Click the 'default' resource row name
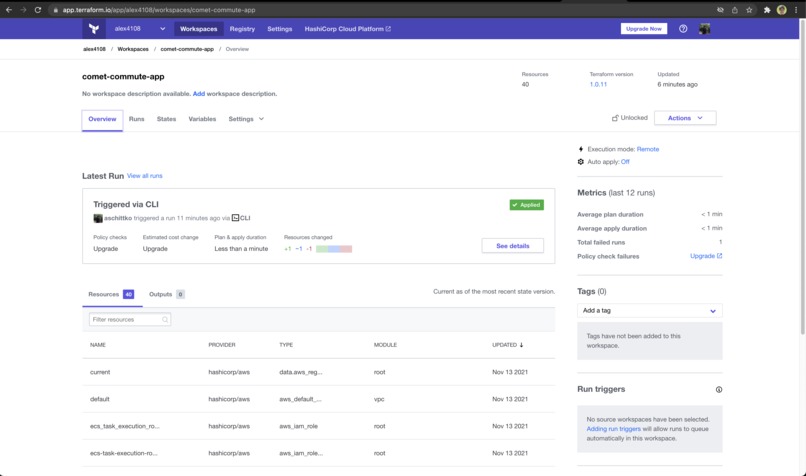The width and height of the screenshot is (806, 476). [99, 399]
